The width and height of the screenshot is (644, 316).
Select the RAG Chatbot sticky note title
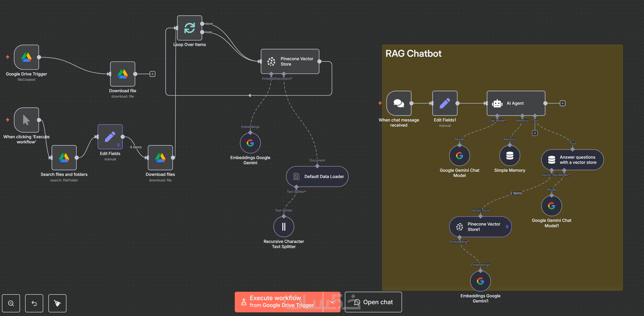click(x=413, y=54)
